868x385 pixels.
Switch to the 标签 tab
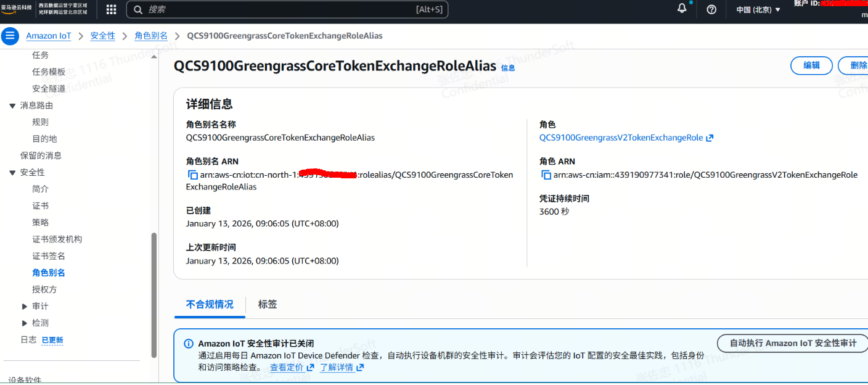[268, 304]
